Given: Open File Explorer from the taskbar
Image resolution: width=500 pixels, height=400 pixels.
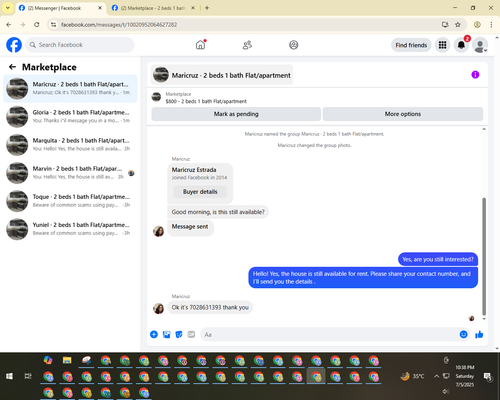Looking at the screenshot, I should pyautogui.click(x=67, y=360).
